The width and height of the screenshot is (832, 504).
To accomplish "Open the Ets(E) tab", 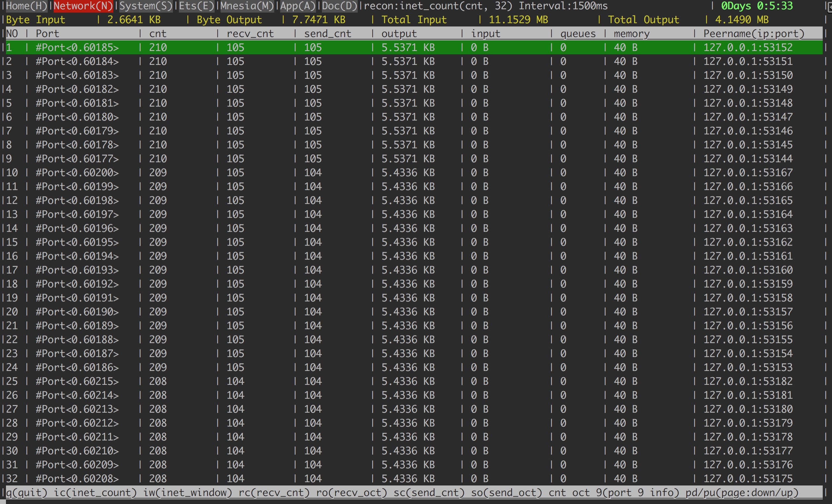I will point(196,6).
